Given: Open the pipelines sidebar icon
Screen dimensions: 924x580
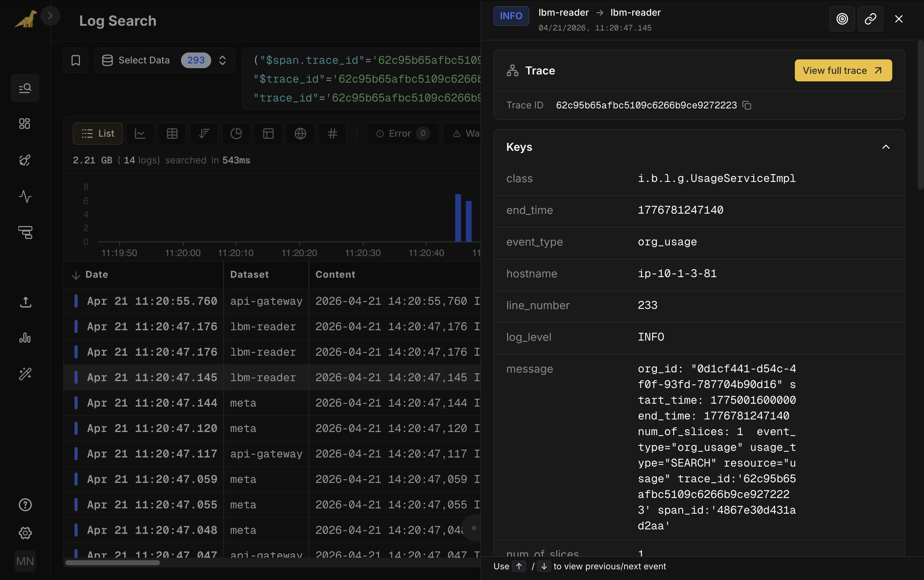Looking at the screenshot, I should (25, 232).
